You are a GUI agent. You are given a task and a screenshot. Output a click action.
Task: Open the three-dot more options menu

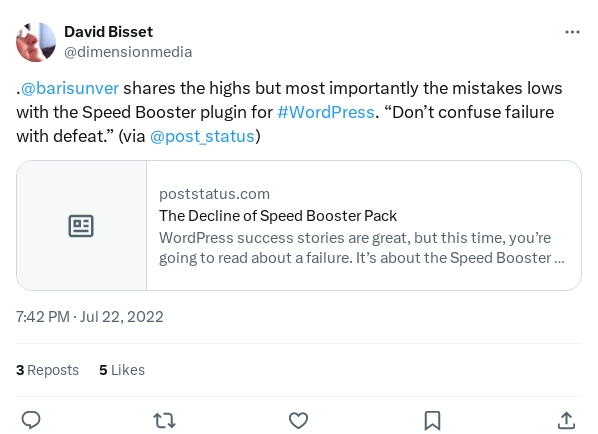[572, 32]
